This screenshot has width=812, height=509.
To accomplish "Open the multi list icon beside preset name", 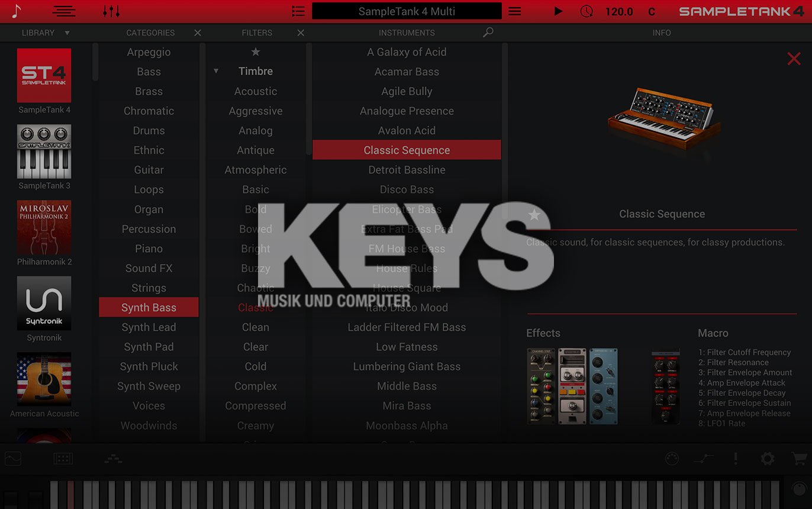I will pos(298,11).
